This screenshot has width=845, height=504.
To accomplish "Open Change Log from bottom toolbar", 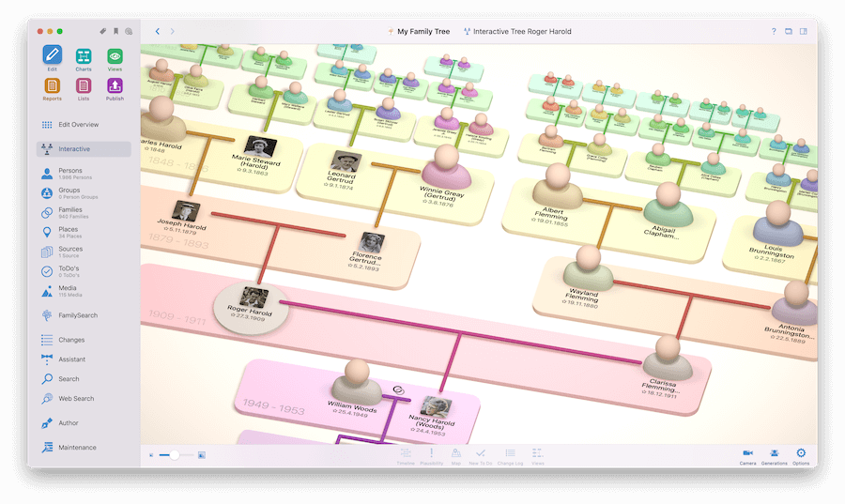I will point(510,456).
